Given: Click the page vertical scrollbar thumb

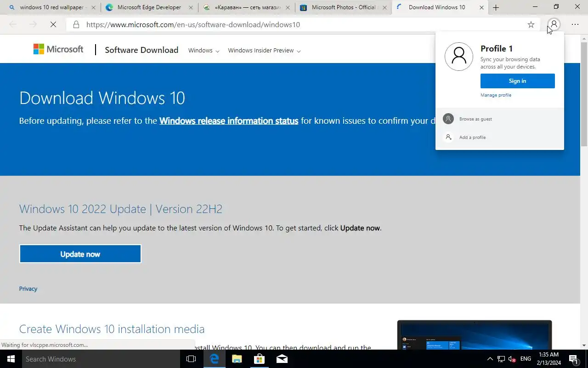Looking at the screenshot, I should pyautogui.click(x=584, y=94).
